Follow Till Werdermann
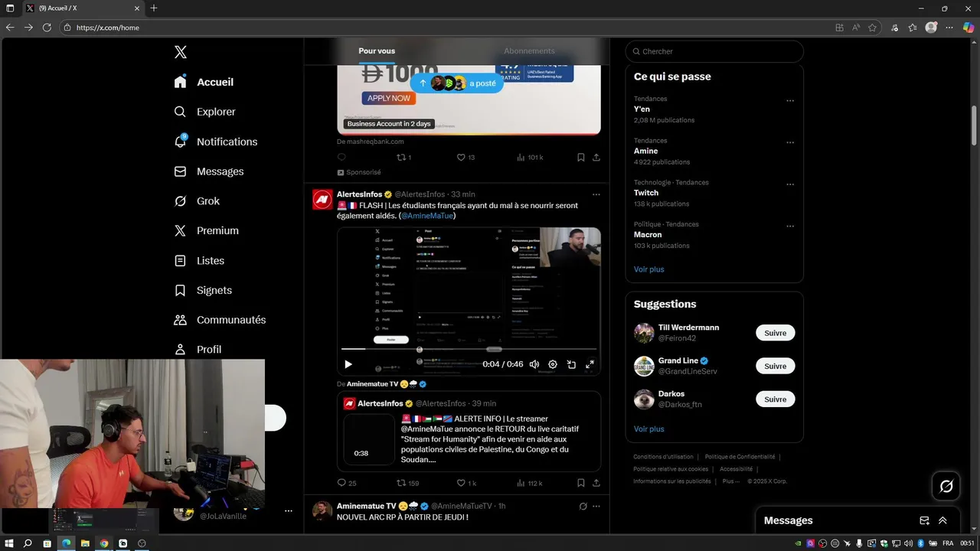 [x=776, y=333]
